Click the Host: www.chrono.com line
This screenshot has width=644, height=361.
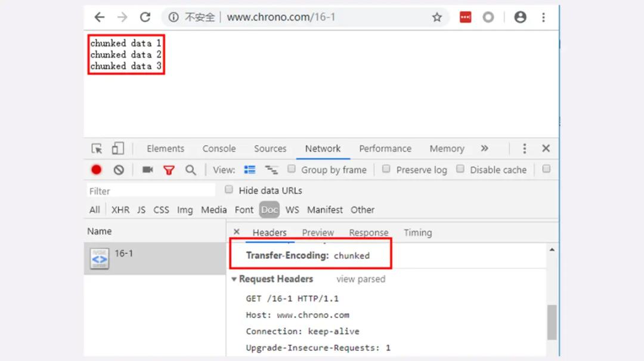298,315
